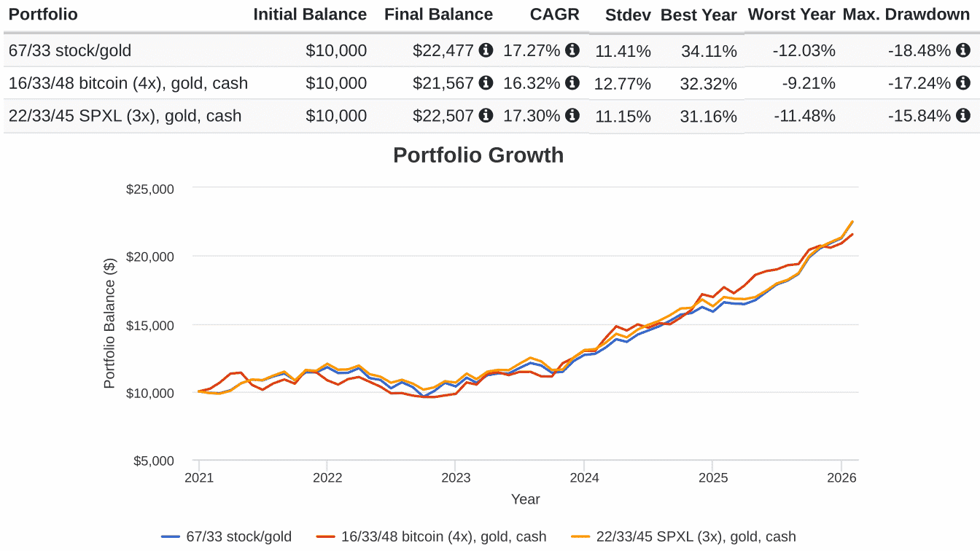The height and width of the screenshot is (551, 980).
Task: Select 67/33 stock/gold name in table row
Action: pyautogui.click(x=70, y=50)
